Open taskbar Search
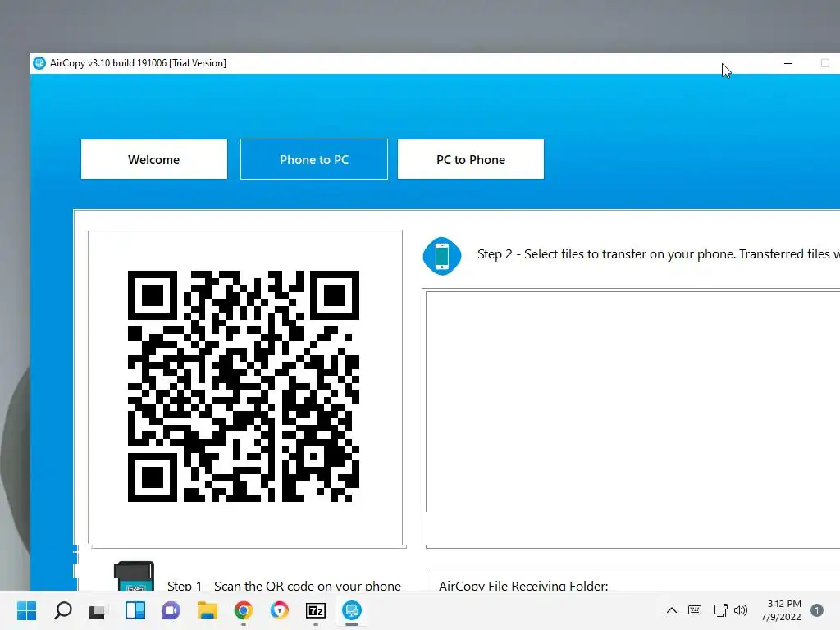Image resolution: width=840 pixels, height=630 pixels. click(62, 610)
